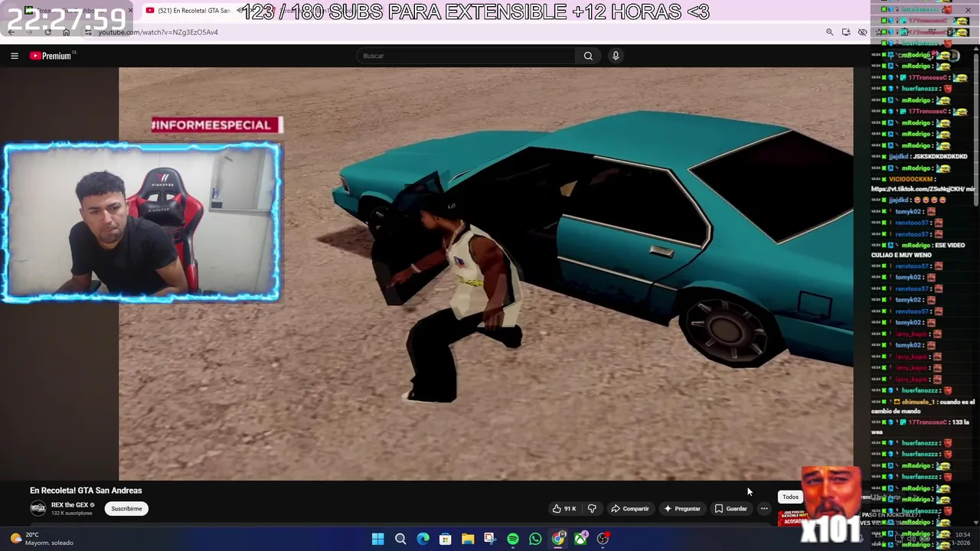The image size is (980, 551).
Task: Select the Todos filter chip
Action: click(790, 497)
